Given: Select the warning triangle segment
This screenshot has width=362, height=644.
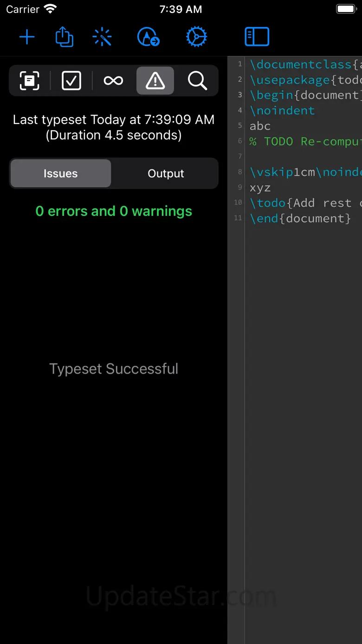Looking at the screenshot, I should tap(155, 81).
